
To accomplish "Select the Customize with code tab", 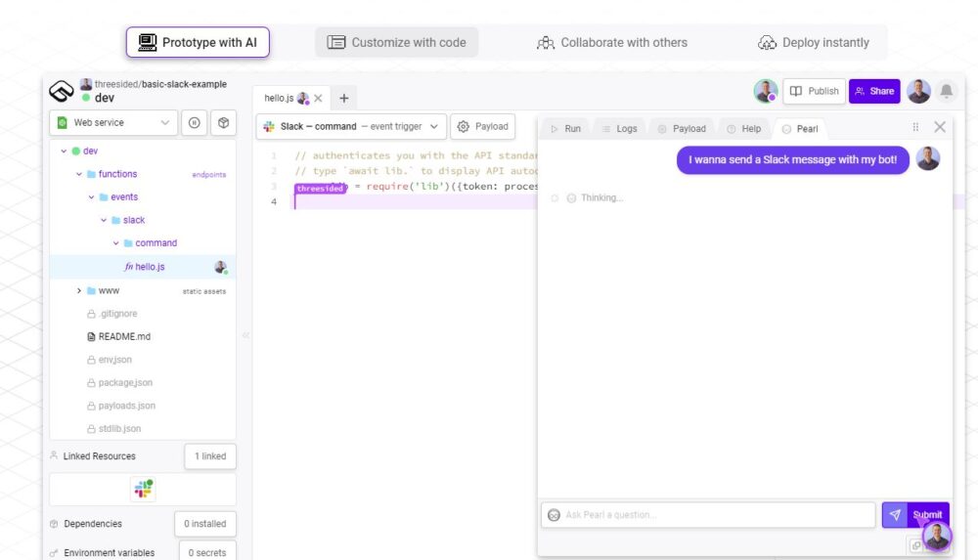I will pyautogui.click(x=397, y=42).
